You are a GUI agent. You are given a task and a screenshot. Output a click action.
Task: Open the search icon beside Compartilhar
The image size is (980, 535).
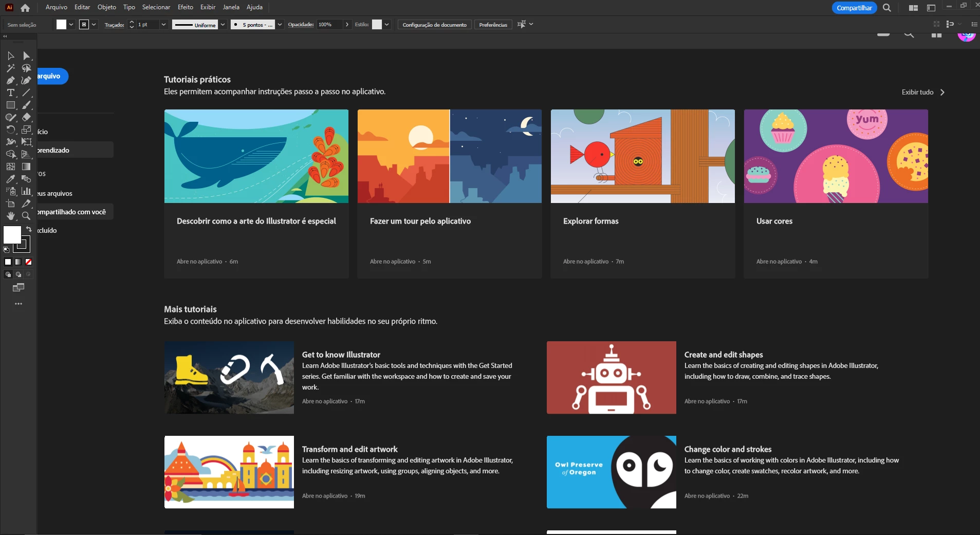pos(887,8)
